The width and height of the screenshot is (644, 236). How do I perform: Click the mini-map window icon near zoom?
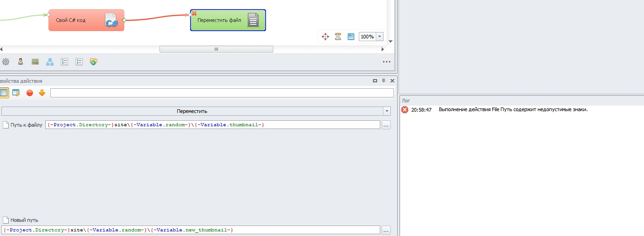click(x=351, y=37)
